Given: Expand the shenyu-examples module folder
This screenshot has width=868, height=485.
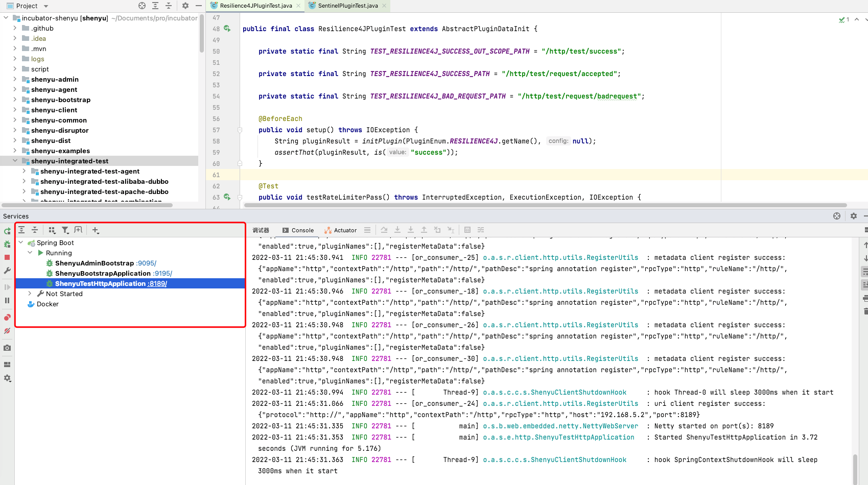Looking at the screenshot, I should pos(15,151).
